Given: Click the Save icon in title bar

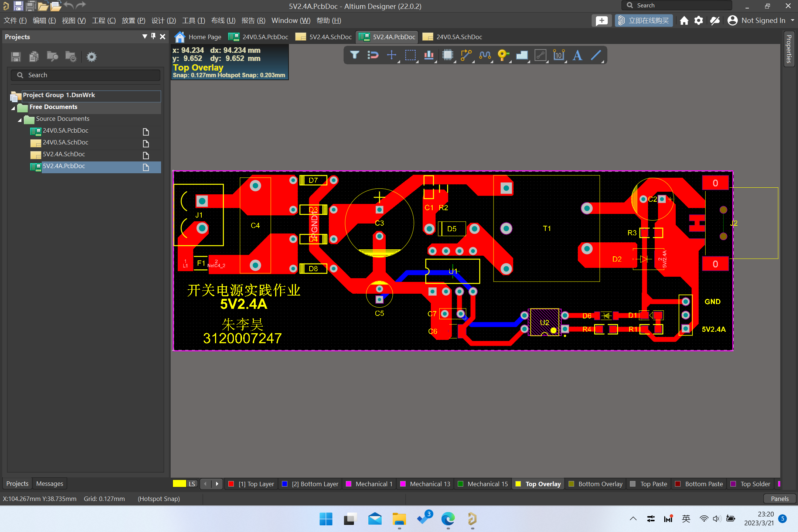Looking at the screenshot, I should click(x=18, y=6).
